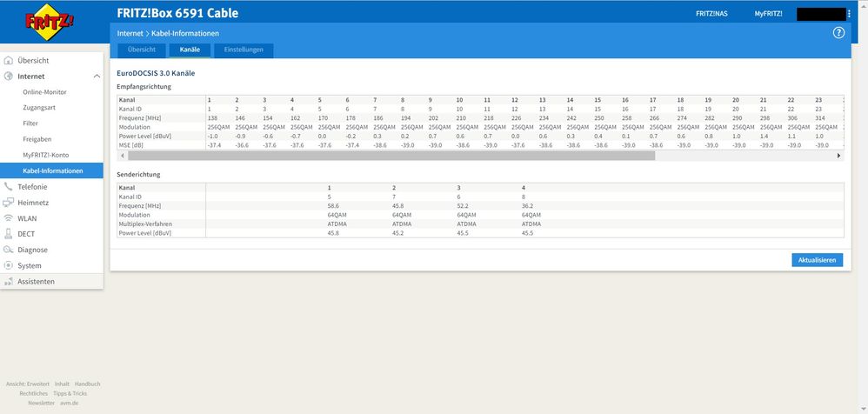Click the Internet globe icon

pos(9,77)
